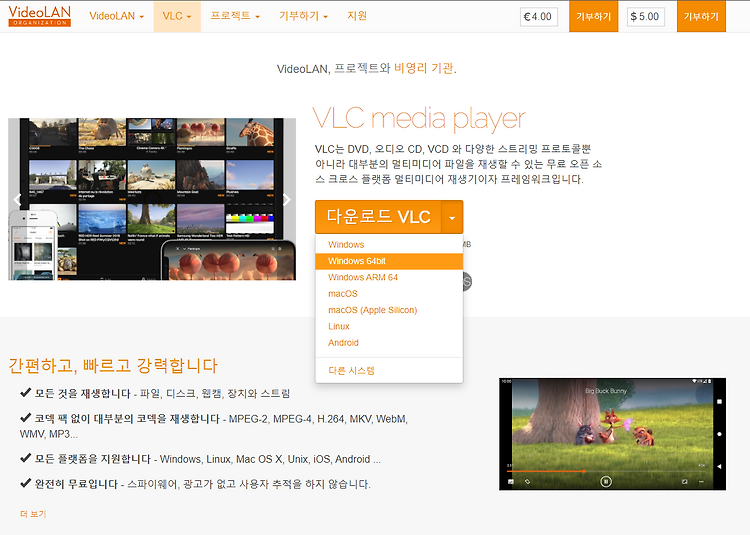Click the pause button in Big Buck Bunny player
The image size is (750, 535).
click(x=606, y=481)
